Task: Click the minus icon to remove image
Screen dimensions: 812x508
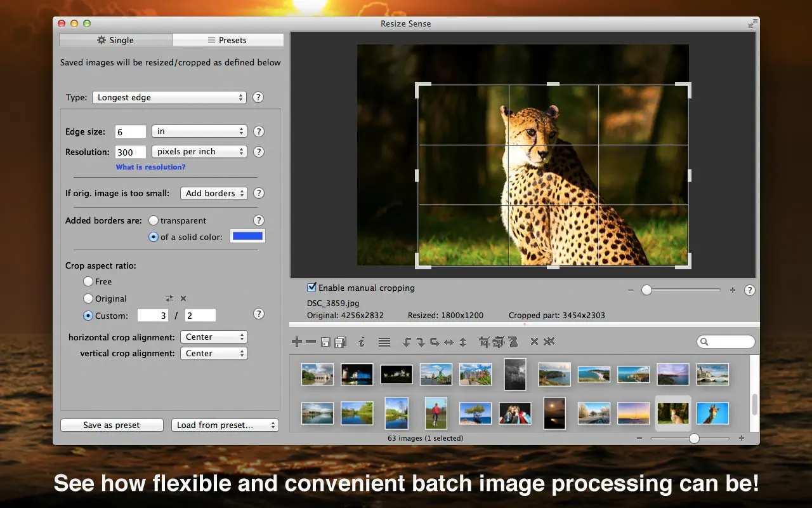Action: pos(311,342)
